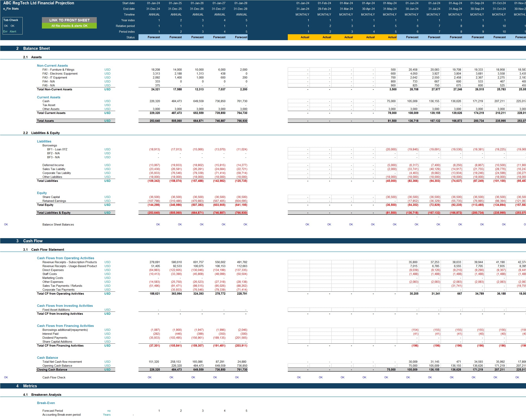The image size is (526, 420).
Task: Select the Tab Check label cell
Action: click(x=11, y=20)
